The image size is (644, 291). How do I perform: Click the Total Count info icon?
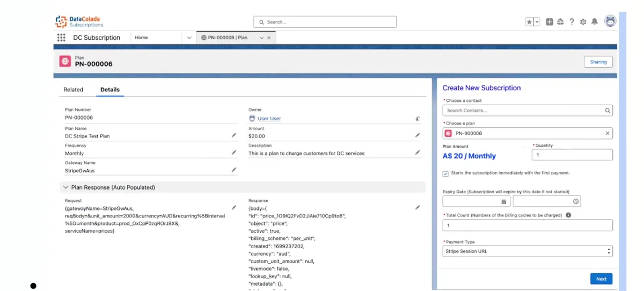pos(568,215)
